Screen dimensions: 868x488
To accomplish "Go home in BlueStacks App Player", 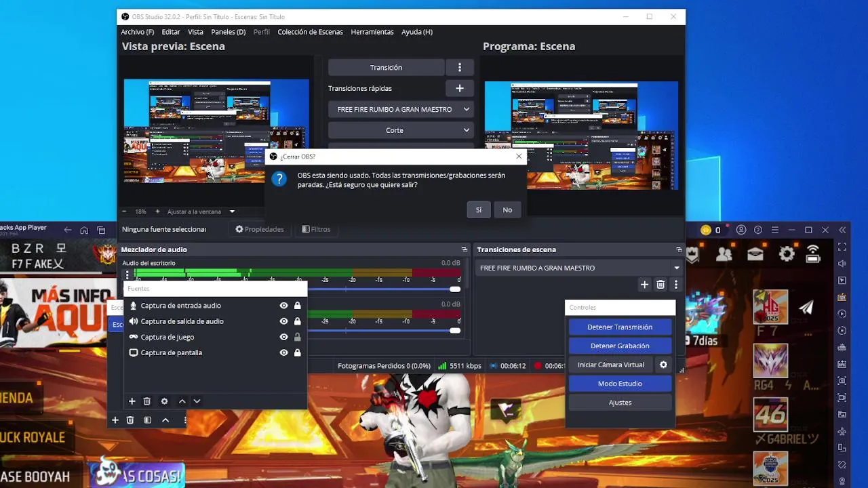I will 84,230.
